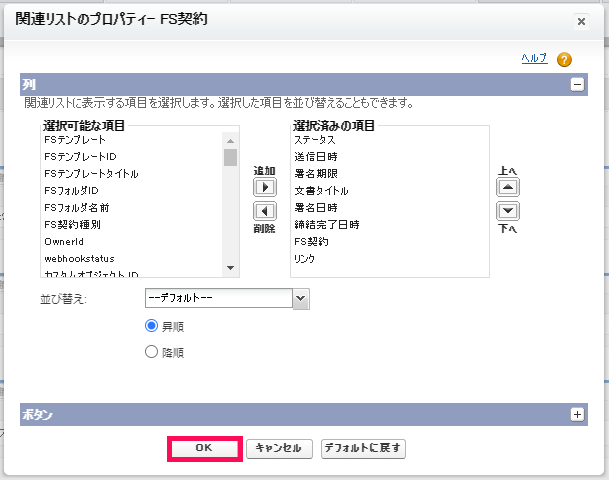Open the ヘルプ help link

click(534, 58)
